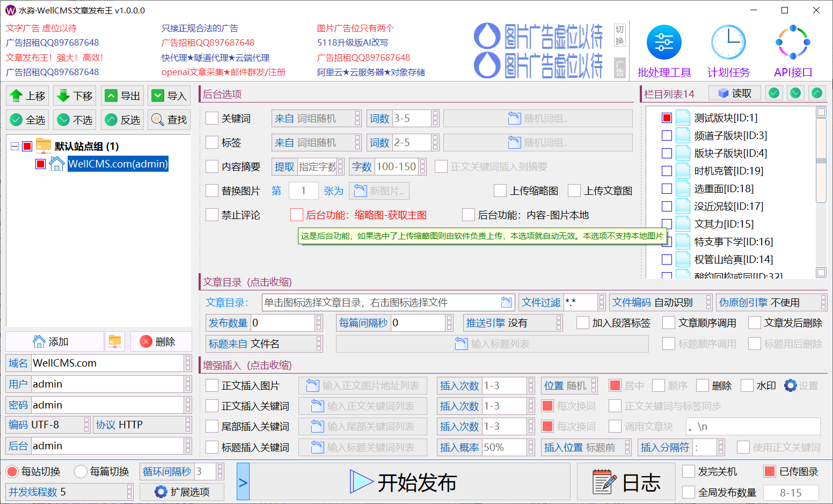The height and width of the screenshot is (504, 833).
Task: Open the 5118升级版AI改写 ad link
Action: pos(353,42)
